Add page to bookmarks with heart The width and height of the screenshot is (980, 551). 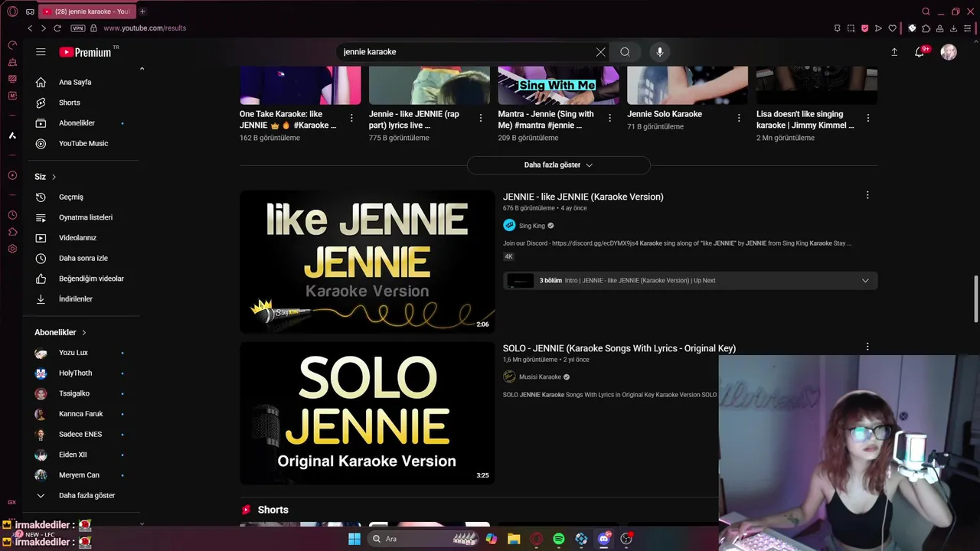click(892, 28)
